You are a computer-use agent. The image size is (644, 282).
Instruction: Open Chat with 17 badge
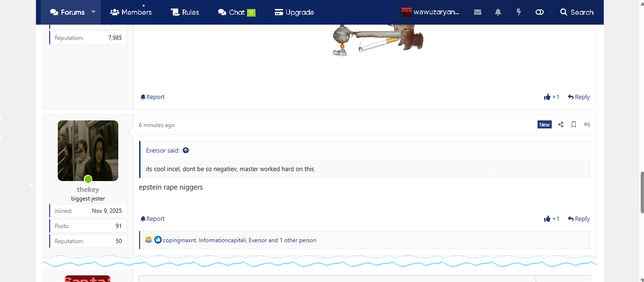[236, 12]
